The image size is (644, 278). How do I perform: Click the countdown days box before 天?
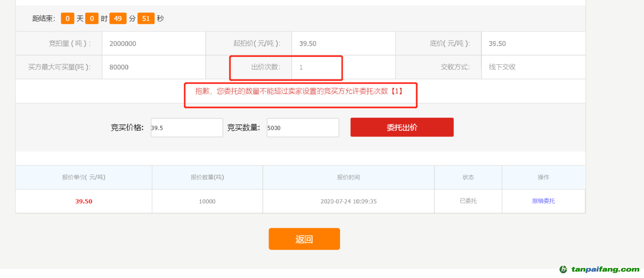pyautogui.click(x=67, y=18)
